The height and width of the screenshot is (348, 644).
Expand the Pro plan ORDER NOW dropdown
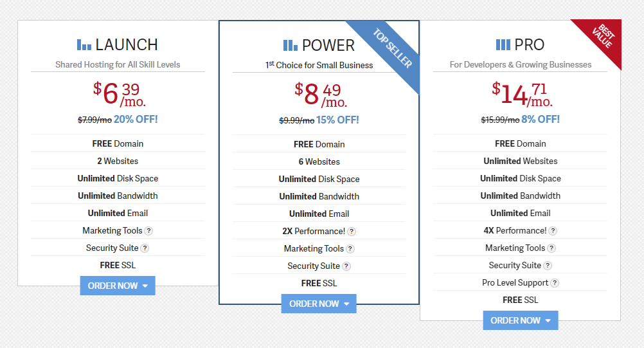pos(521,320)
